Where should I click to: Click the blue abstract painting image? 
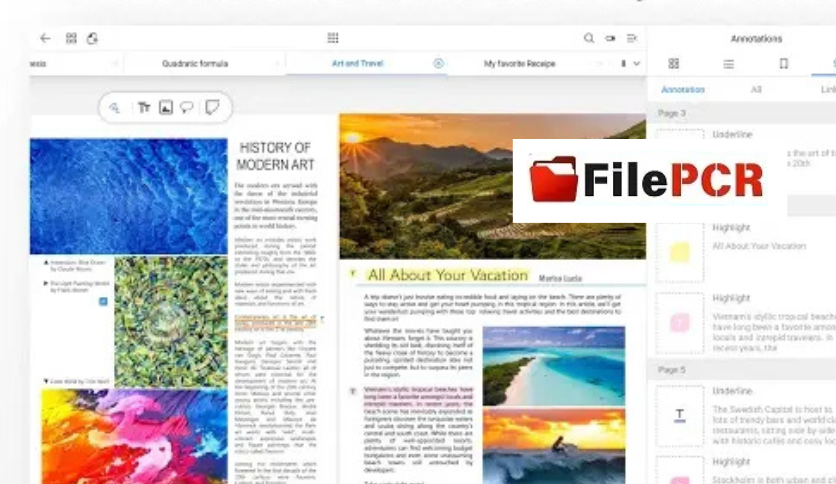click(x=128, y=196)
